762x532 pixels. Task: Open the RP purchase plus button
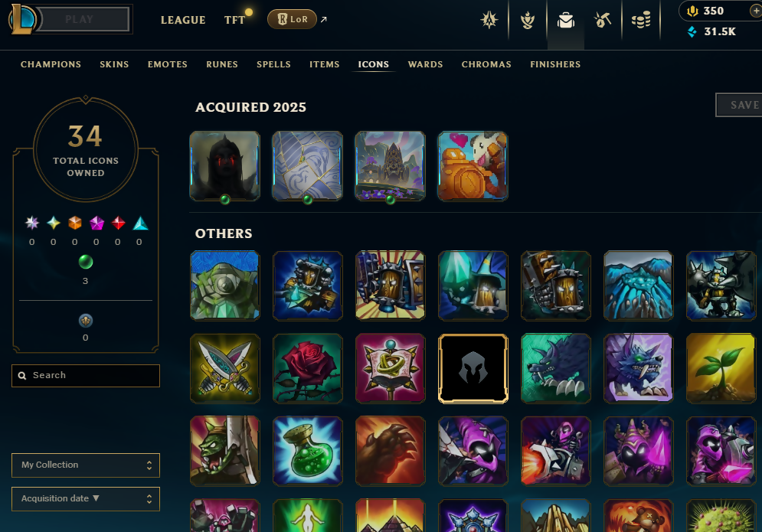[756, 11]
